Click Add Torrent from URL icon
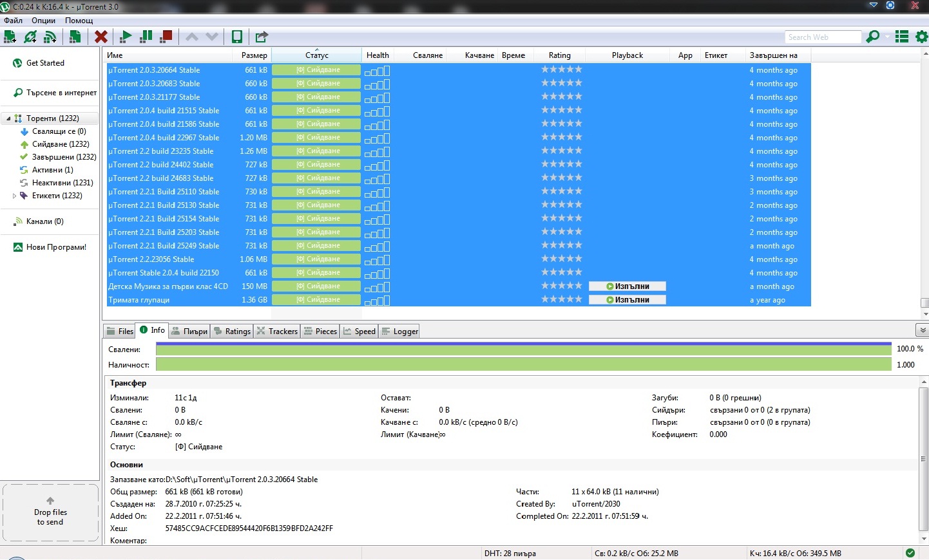The height and width of the screenshot is (560, 929). pos(30,37)
